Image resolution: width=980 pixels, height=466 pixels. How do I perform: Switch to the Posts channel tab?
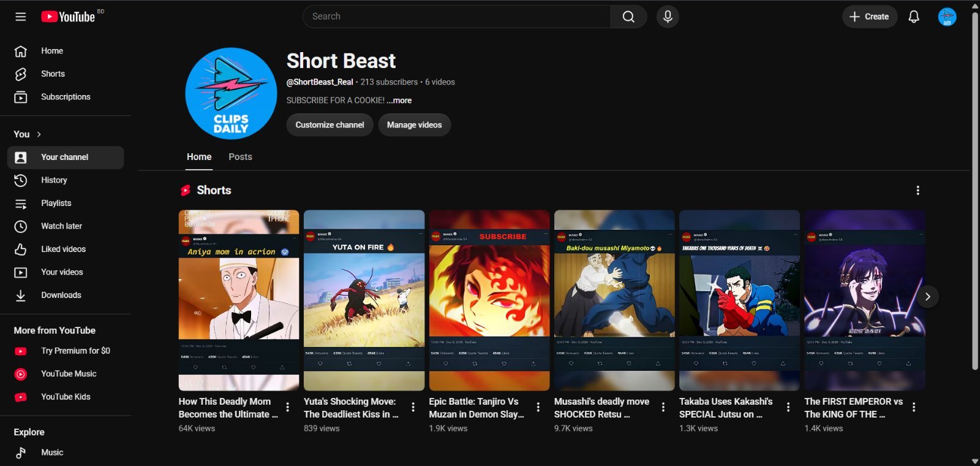[x=240, y=157]
